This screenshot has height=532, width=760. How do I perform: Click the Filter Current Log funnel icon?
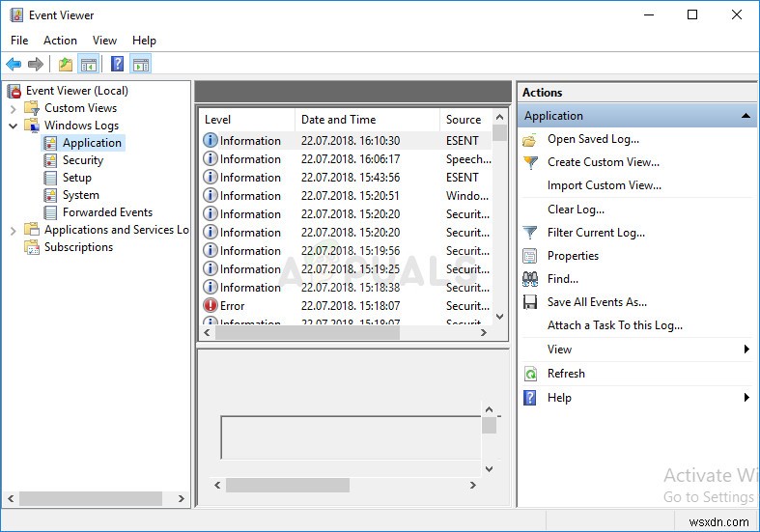[530, 233]
